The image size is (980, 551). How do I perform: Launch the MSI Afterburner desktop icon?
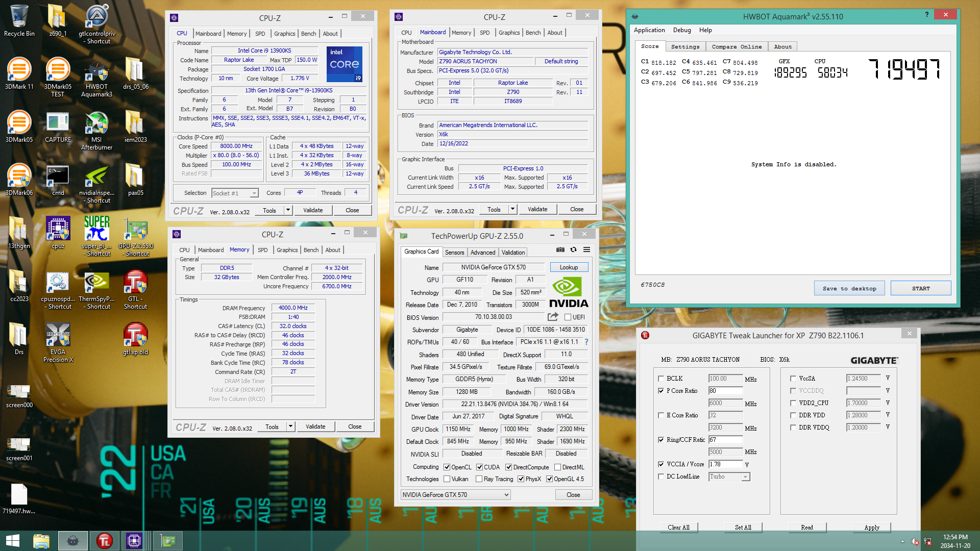pos(96,131)
